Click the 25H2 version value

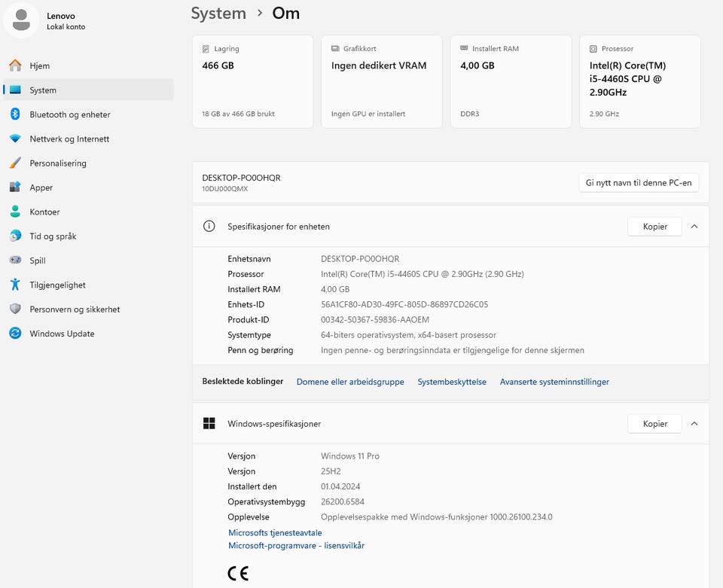pyautogui.click(x=331, y=471)
